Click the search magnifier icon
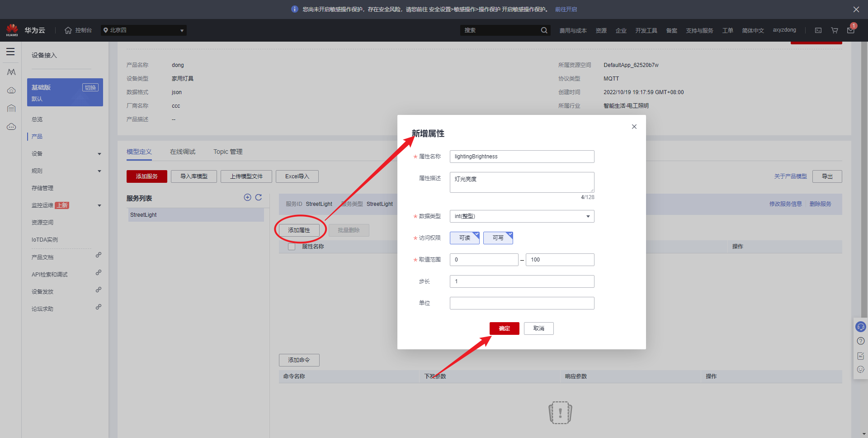The width and height of the screenshot is (868, 438). pos(544,30)
